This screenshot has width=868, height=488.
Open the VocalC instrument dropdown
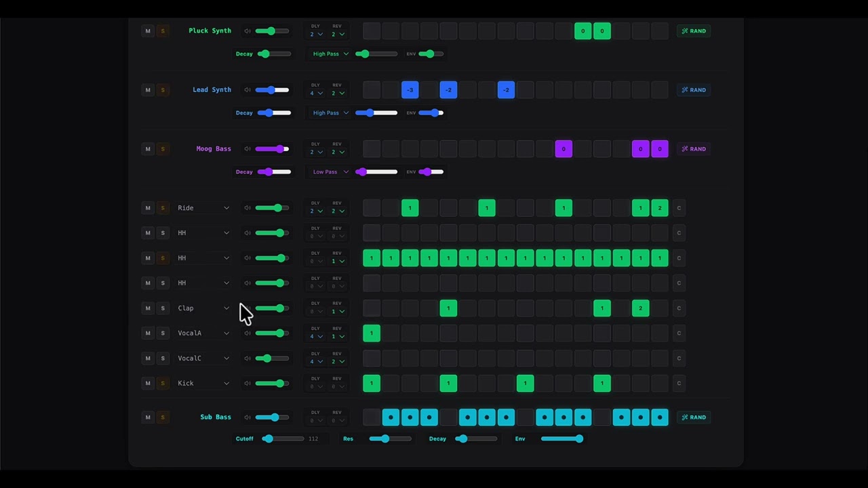pos(203,359)
